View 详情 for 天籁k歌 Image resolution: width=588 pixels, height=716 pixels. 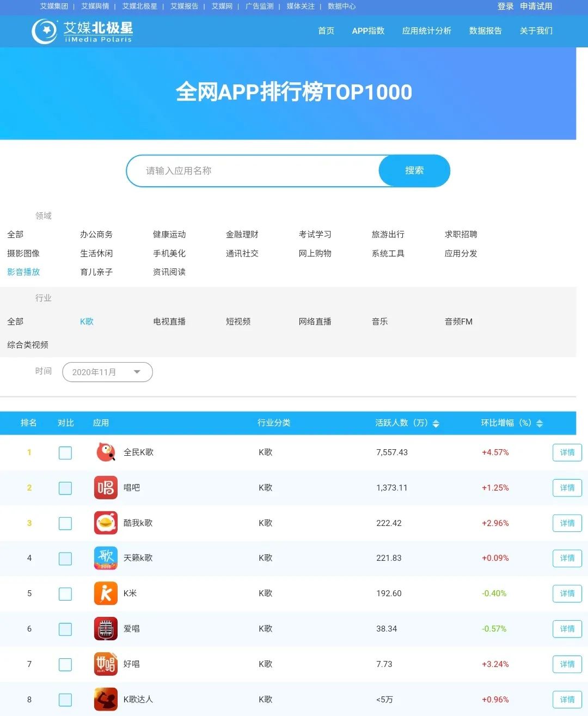pos(567,558)
